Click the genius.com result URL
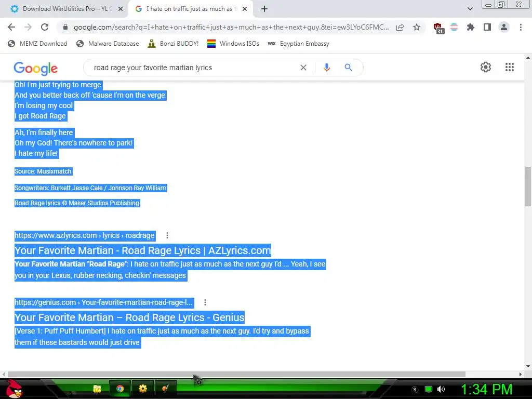The width and height of the screenshot is (532, 399). [104, 302]
